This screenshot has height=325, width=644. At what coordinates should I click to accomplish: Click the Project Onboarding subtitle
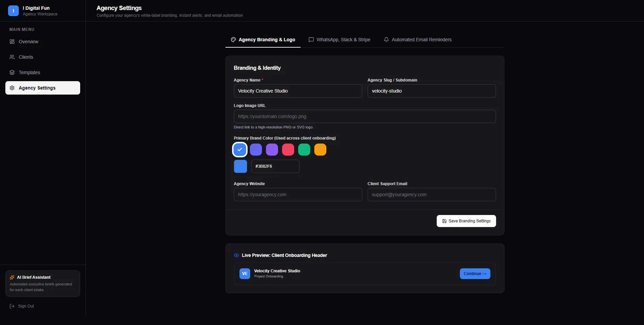tap(269, 276)
